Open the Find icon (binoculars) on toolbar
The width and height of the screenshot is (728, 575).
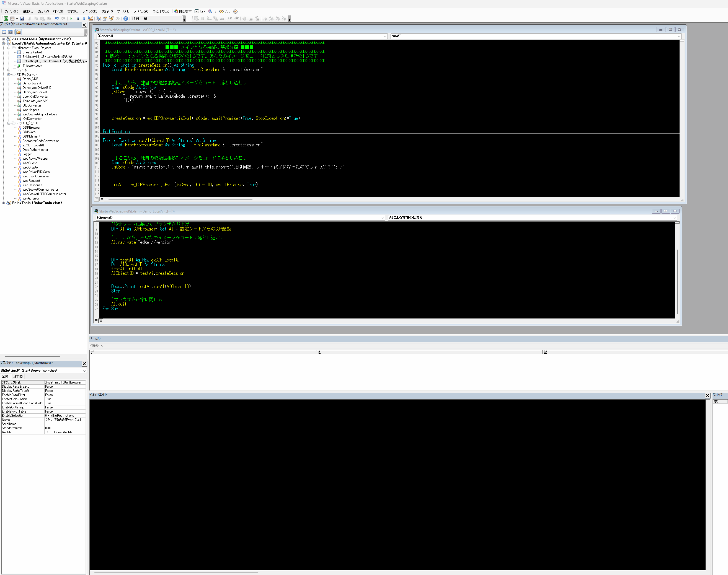49,19
